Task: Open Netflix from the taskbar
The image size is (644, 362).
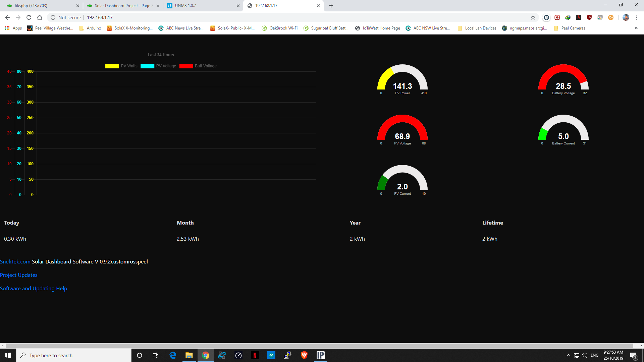Action: coord(255,355)
